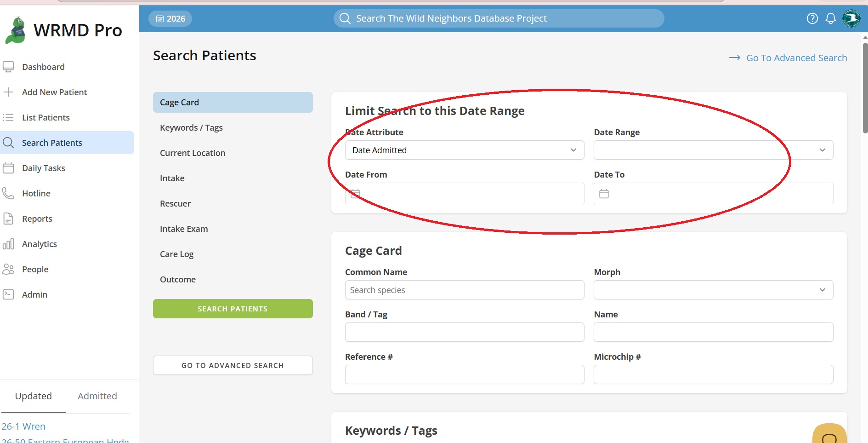Click the Add New Patient plus icon
The image size is (868, 443).
[x=8, y=92]
